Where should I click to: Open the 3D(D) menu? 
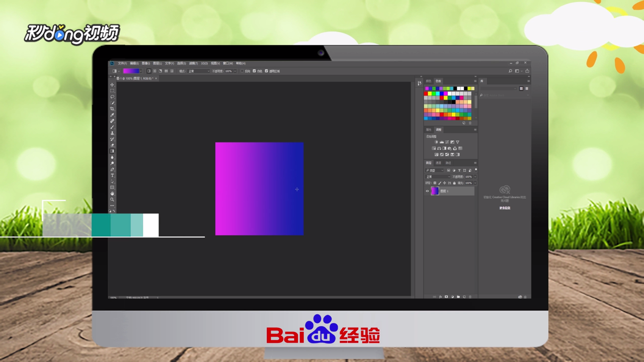(204, 63)
